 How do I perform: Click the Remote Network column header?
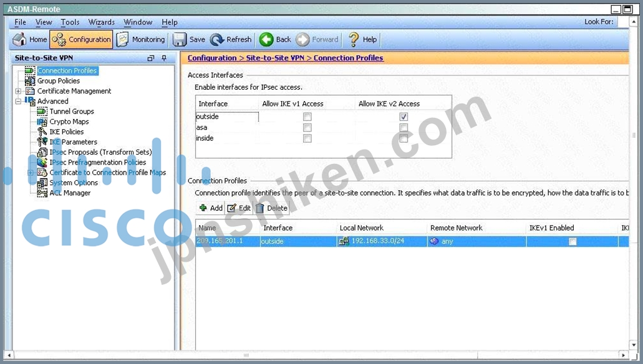click(x=476, y=228)
